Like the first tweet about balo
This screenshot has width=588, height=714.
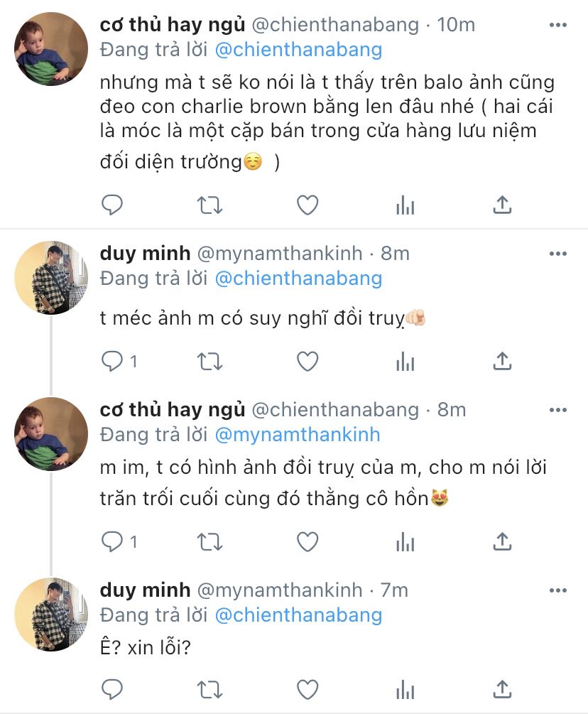point(307,205)
